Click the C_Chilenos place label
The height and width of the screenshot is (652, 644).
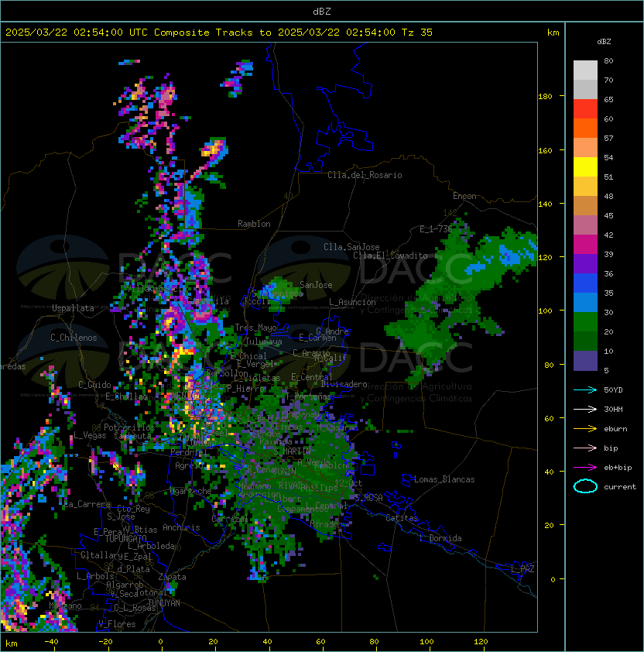coord(74,338)
